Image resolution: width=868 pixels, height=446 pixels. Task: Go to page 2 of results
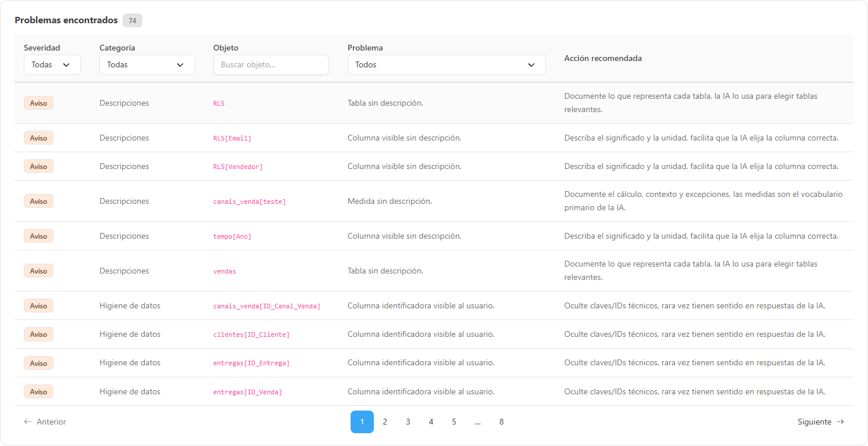click(385, 422)
